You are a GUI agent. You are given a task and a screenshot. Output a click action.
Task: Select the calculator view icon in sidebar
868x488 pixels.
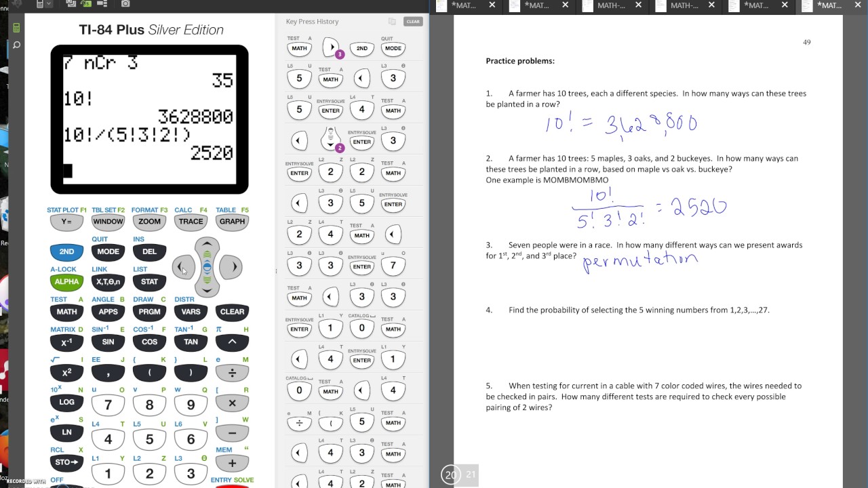[16, 28]
